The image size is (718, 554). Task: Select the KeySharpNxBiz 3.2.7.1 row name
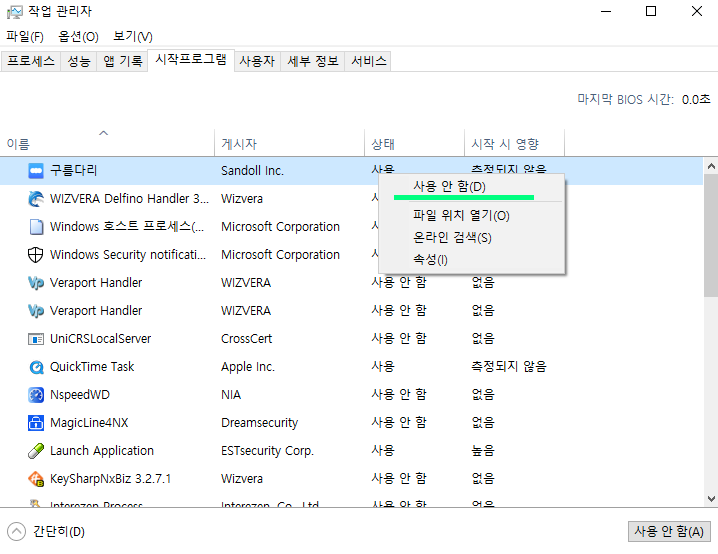[110, 479]
